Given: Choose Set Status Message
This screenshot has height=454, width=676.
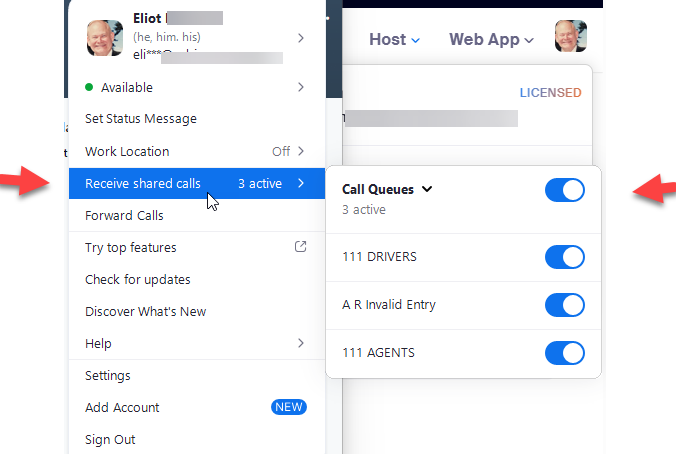Looking at the screenshot, I should (x=141, y=119).
